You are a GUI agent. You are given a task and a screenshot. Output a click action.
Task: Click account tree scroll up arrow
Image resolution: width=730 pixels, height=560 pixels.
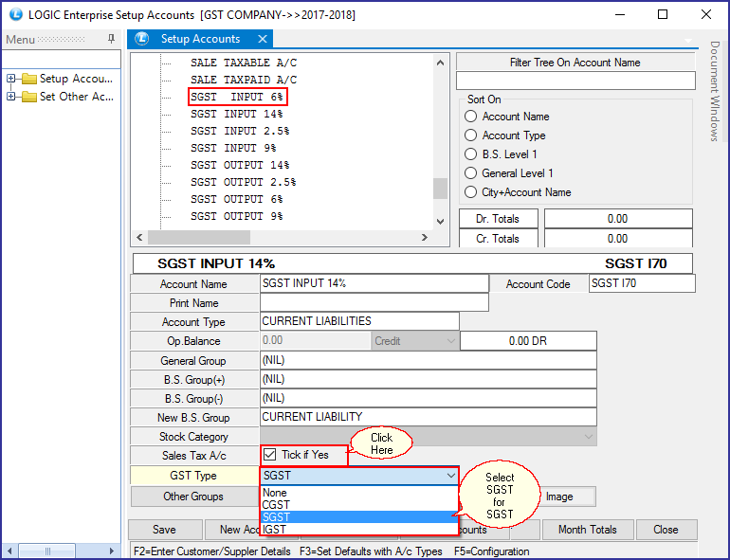click(441, 63)
